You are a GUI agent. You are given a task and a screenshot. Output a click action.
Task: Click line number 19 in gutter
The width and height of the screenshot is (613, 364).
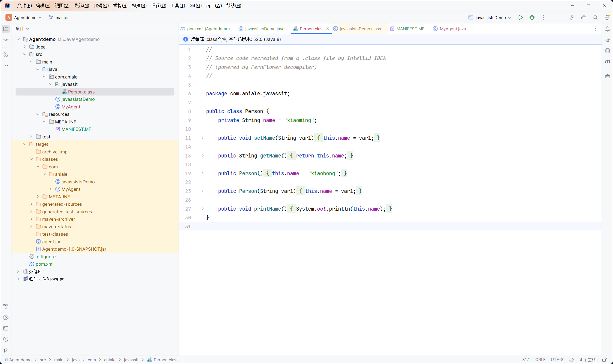188,173
